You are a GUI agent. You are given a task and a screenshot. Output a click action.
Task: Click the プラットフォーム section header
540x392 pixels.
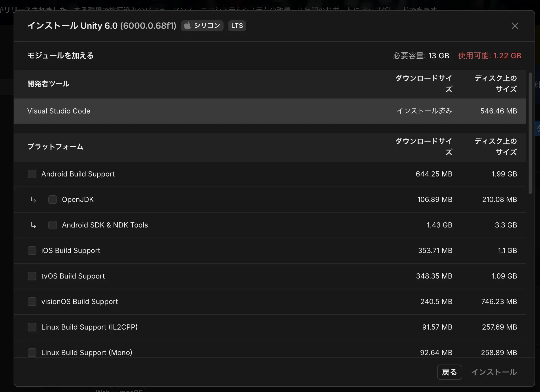tap(55, 147)
